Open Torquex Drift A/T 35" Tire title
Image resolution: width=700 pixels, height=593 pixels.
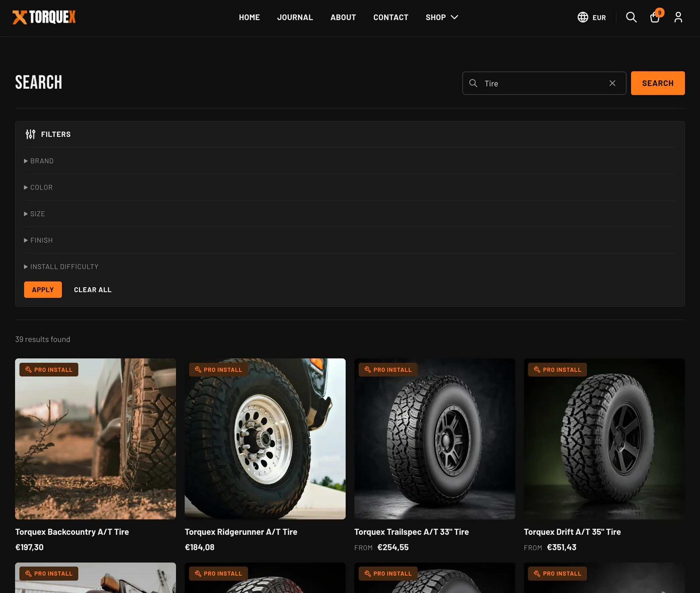click(x=572, y=532)
